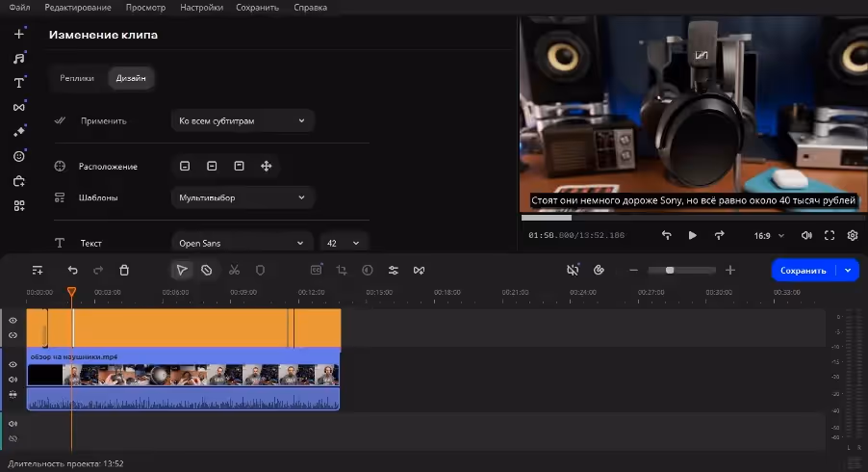
Task: Click the crop icon in timeline toolbar
Action: pos(342,271)
